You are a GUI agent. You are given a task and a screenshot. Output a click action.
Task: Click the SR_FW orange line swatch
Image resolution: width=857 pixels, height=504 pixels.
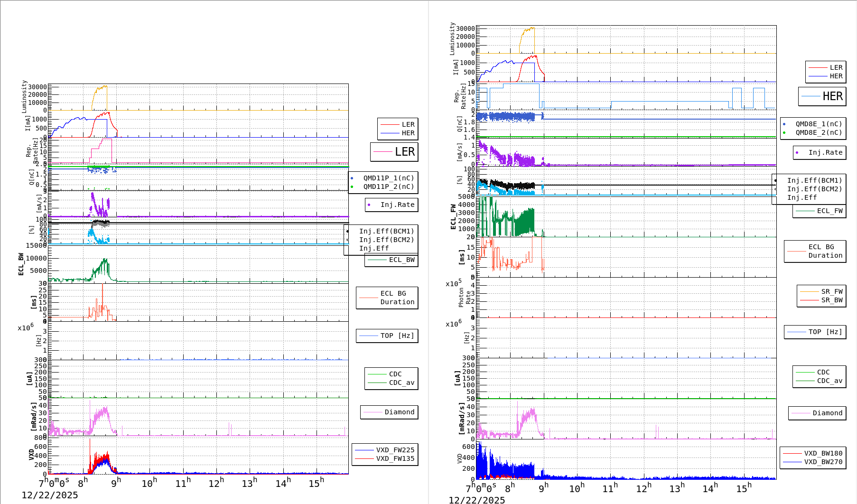click(809, 291)
